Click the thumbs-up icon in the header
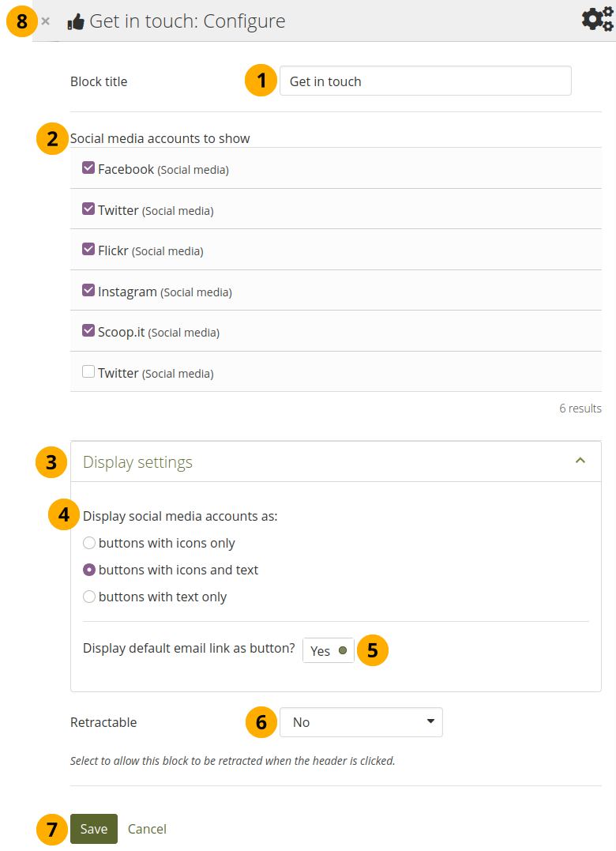 click(76, 22)
